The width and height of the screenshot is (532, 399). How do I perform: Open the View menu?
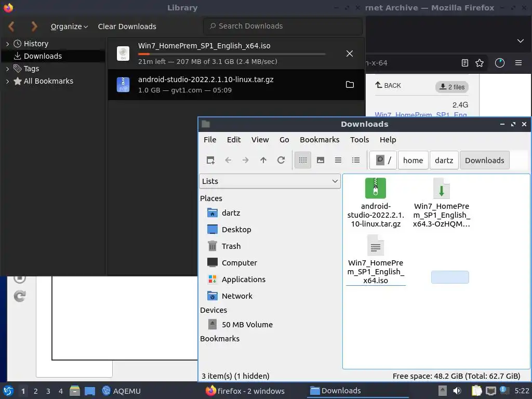[260, 140]
